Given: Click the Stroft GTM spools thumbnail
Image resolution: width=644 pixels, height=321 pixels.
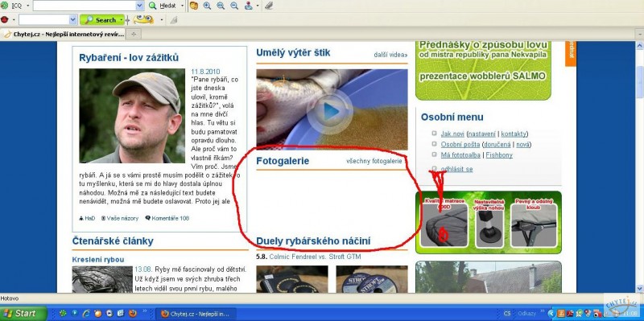Looking at the screenshot, I should [x=372, y=279].
